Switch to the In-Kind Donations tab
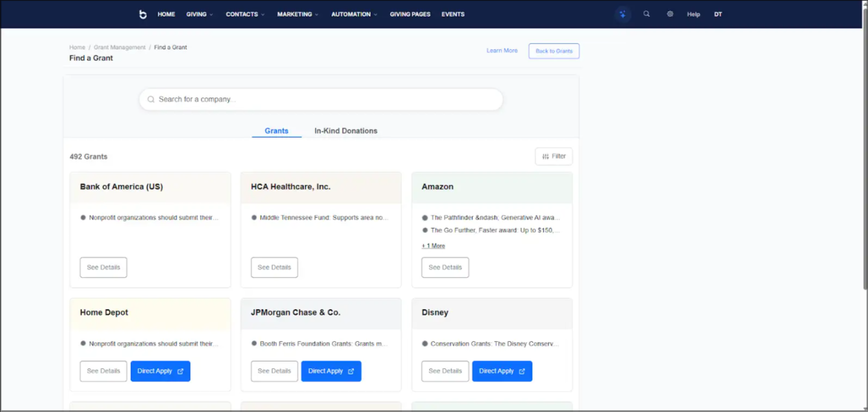The width and height of the screenshot is (868, 412). (x=346, y=131)
